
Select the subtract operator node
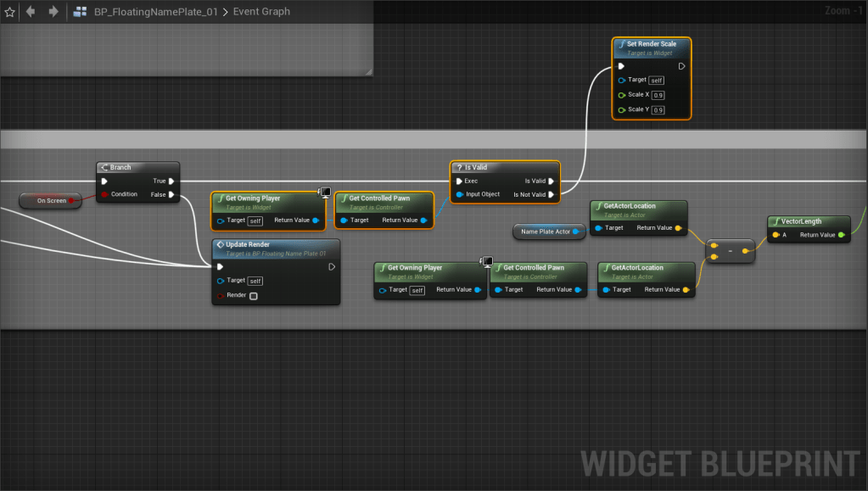[x=730, y=251]
